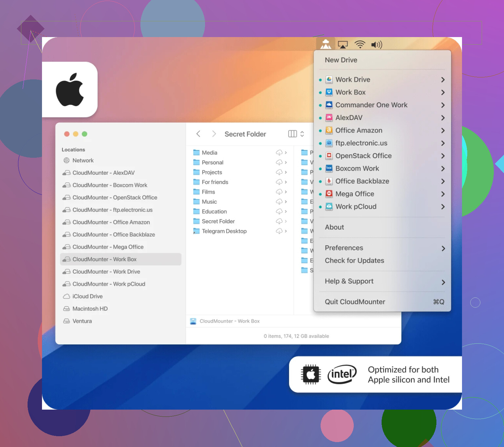
Task: Click the Network globe icon in sidebar
Action: pyautogui.click(x=66, y=160)
